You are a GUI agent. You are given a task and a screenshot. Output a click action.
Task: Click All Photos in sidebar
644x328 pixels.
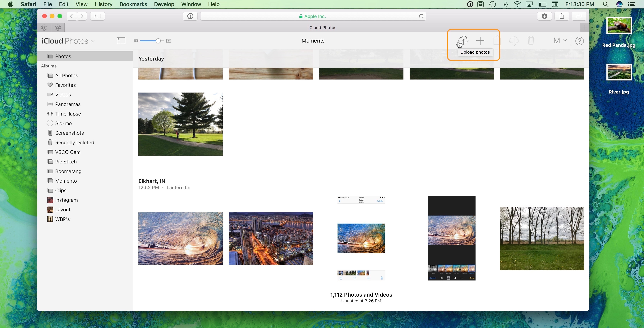67,75
